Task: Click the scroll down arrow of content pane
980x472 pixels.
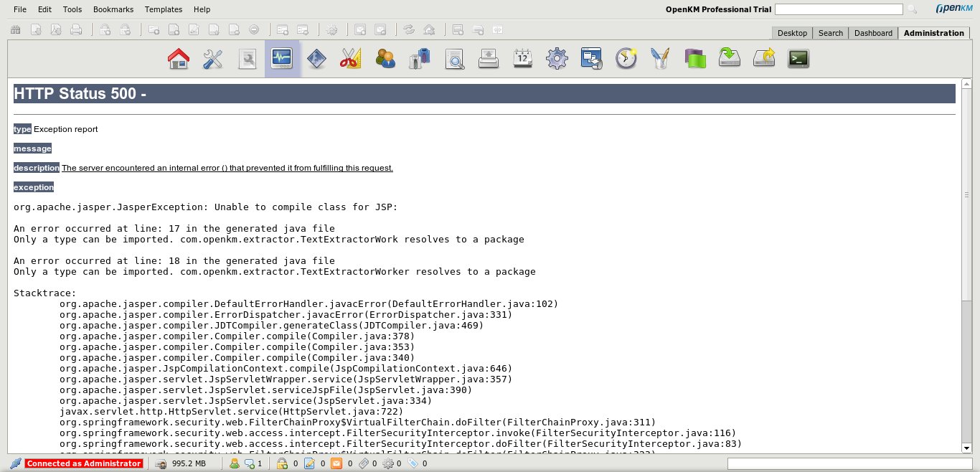Action: 966,448
